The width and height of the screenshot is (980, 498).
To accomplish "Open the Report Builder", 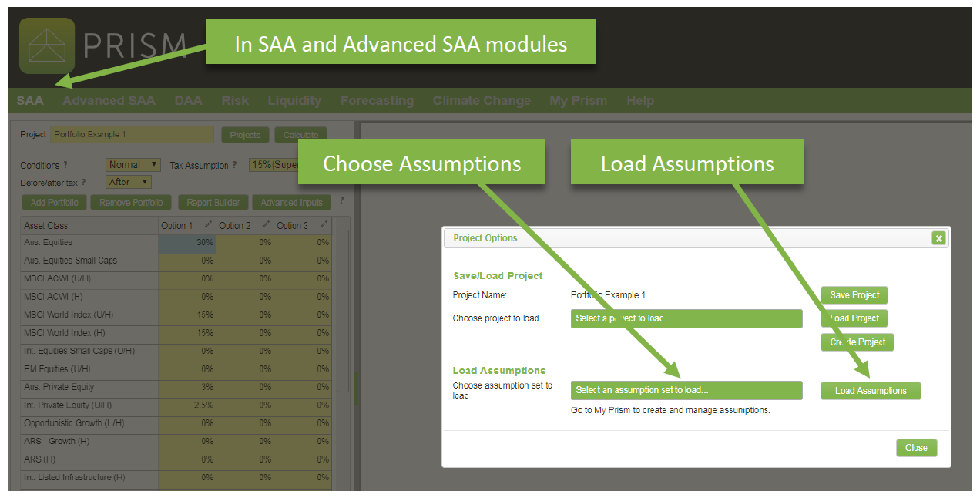I will (x=213, y=203).
